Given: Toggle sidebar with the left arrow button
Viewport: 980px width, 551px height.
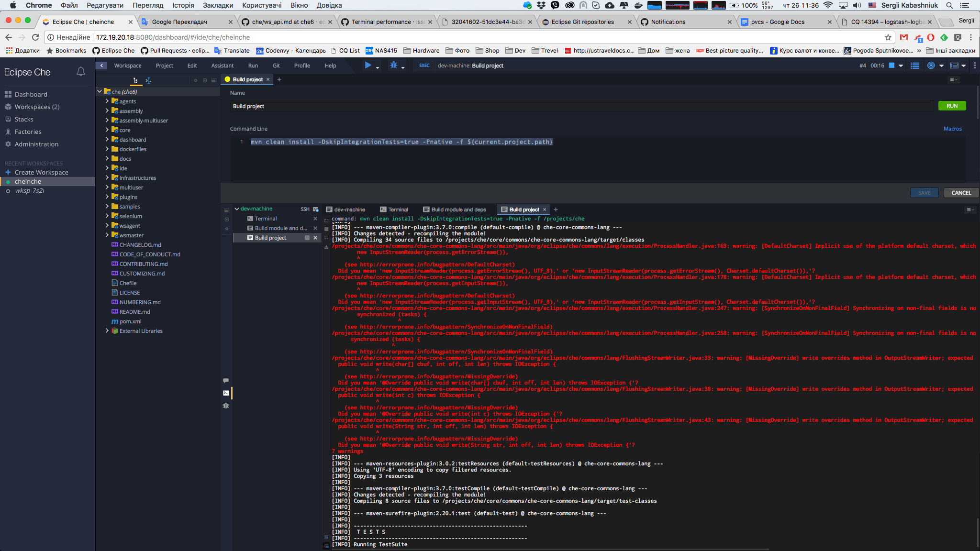Looking at the screenshot, I should coord(101,66).
